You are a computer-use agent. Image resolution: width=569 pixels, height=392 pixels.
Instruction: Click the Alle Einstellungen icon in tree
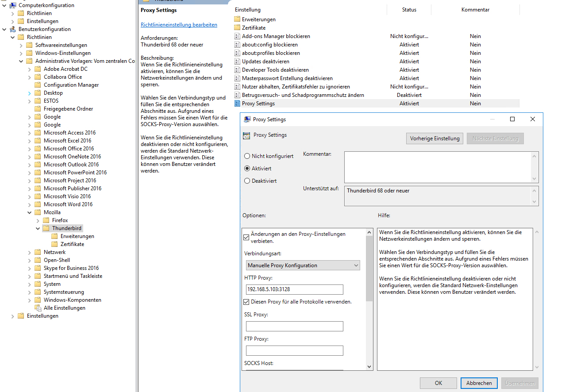38,308
